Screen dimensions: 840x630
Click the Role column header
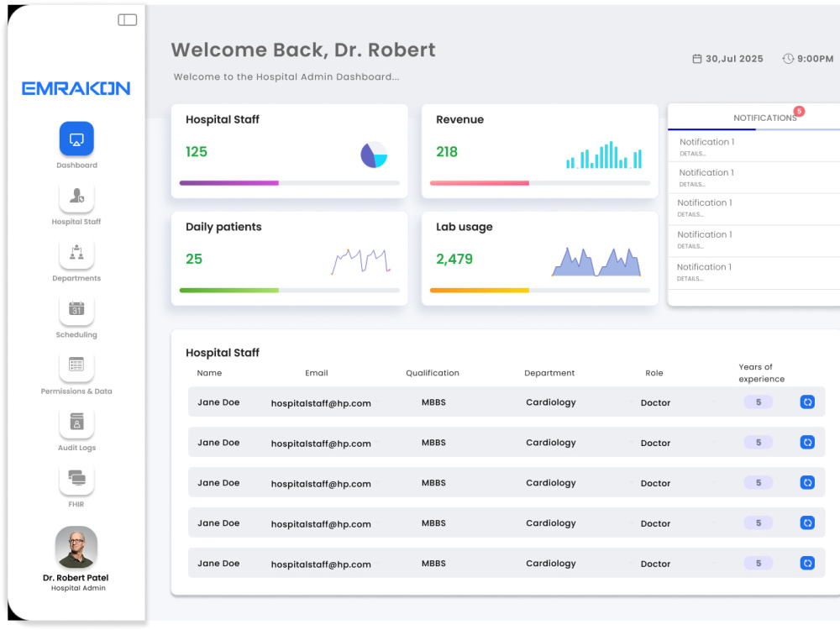(x=654, y=373)
